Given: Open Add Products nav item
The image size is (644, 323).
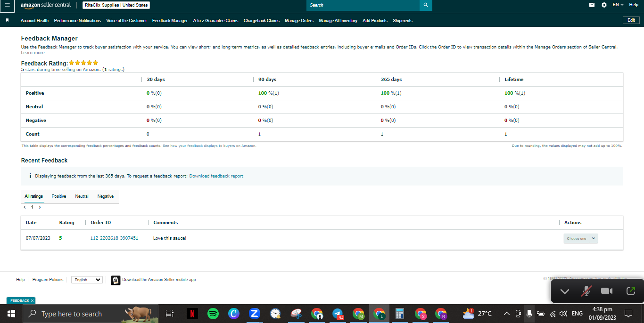Looking at the screenshot, I should (375, 21).
